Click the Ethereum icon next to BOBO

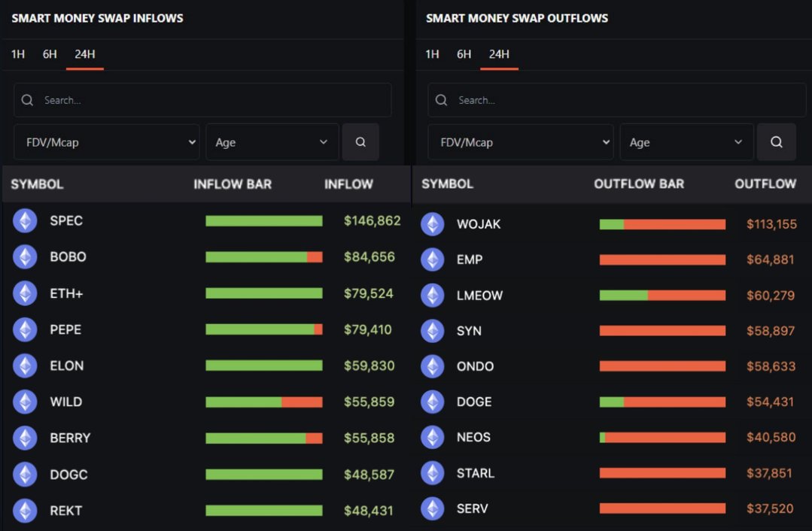tap(25, 256)
